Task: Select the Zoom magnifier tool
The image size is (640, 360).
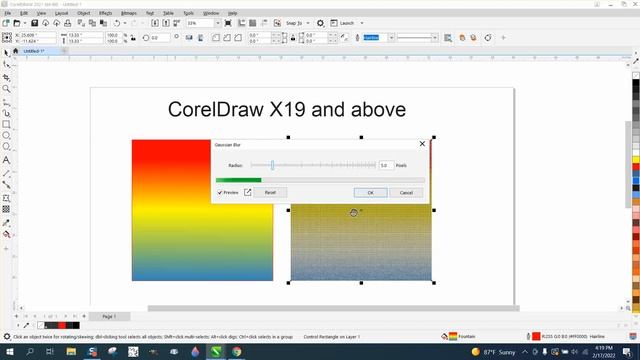Action: [x=7, y=89]
